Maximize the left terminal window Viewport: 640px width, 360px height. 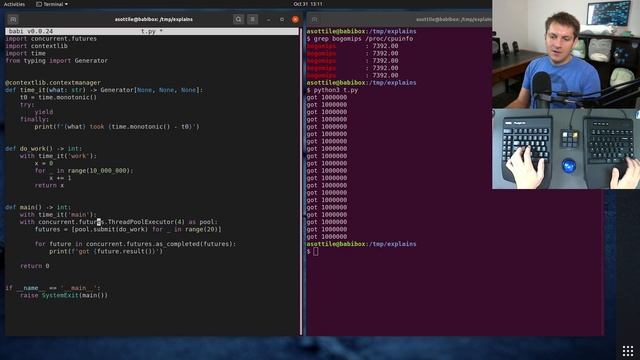point(282,19)
